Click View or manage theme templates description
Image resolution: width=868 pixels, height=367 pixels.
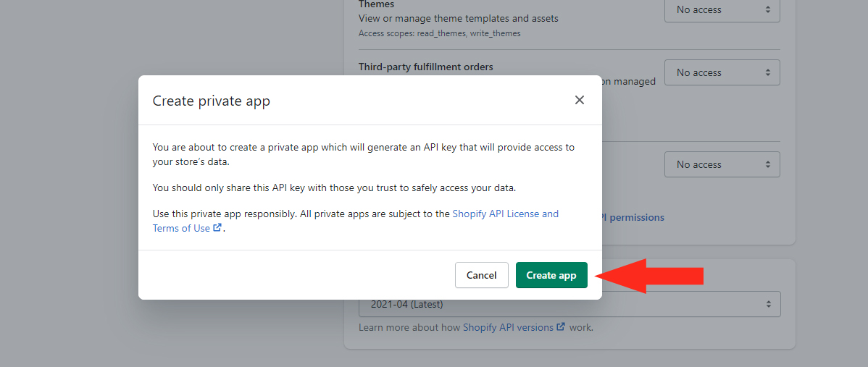point(458,18)
